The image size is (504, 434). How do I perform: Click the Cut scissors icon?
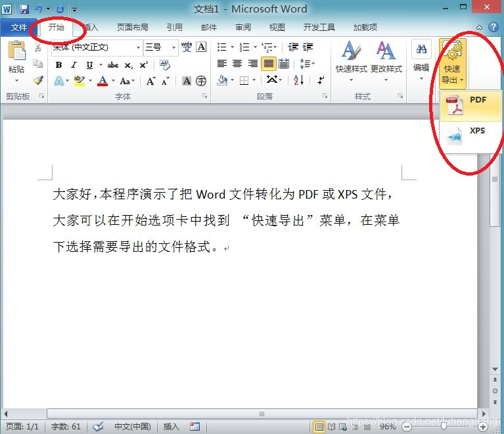(38, 47)
